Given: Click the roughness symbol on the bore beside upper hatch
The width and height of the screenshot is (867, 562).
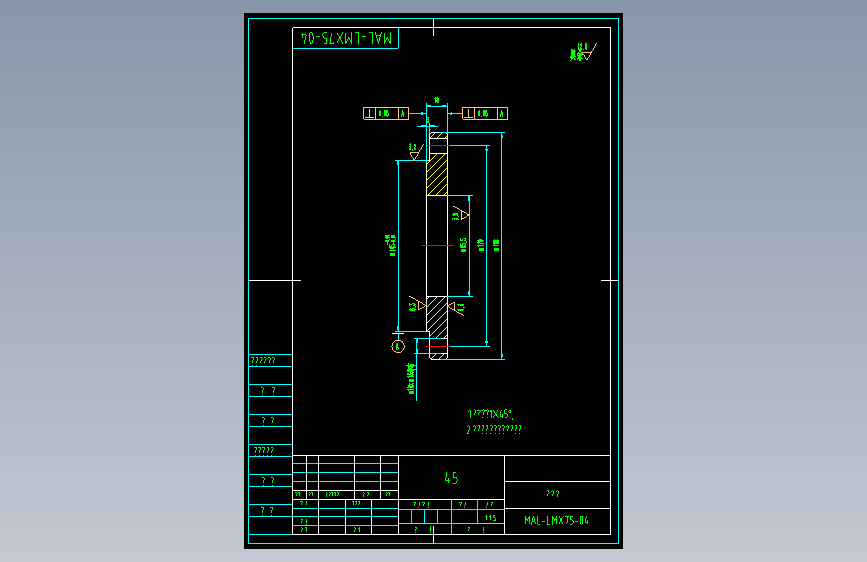Looking at the screenshot, I should pos(460,214).
